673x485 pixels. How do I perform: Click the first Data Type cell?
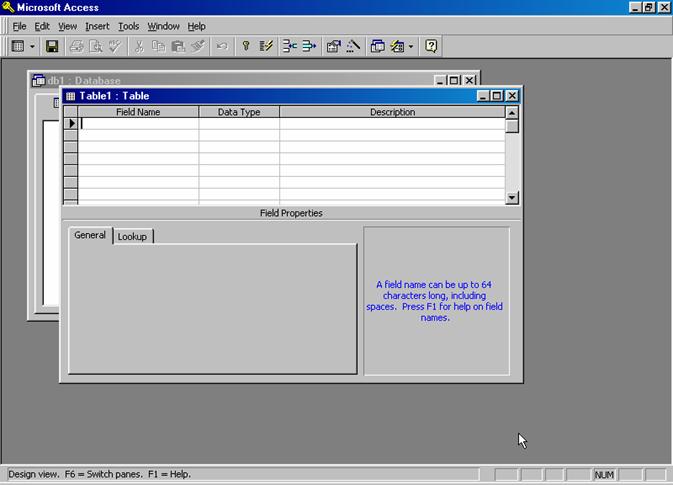239,125
